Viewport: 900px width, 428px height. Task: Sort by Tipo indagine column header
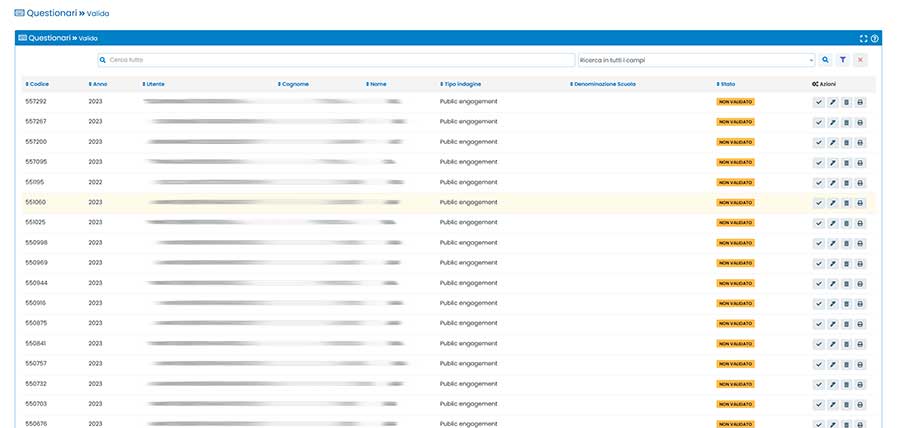click(461, 84)
